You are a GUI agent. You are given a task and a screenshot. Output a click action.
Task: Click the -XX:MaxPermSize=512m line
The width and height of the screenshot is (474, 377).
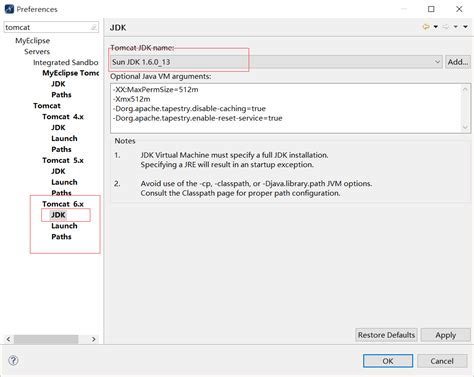click(x=155, y=90)
